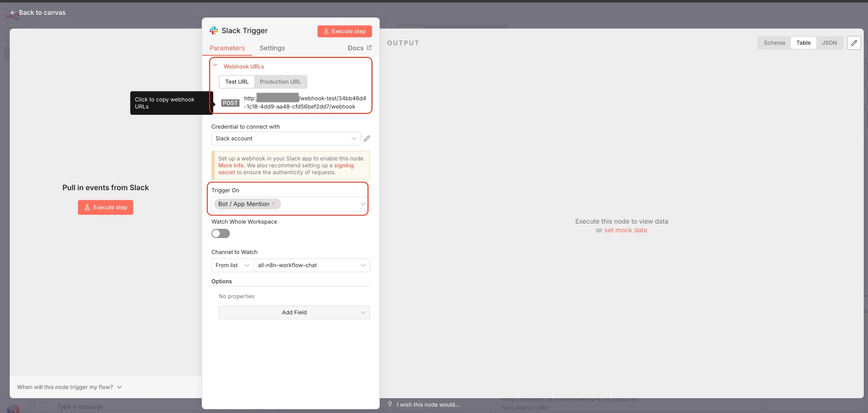Open the Add Field dropdown
The height and width of the screenshot is (413, 868).
point(294,313)
